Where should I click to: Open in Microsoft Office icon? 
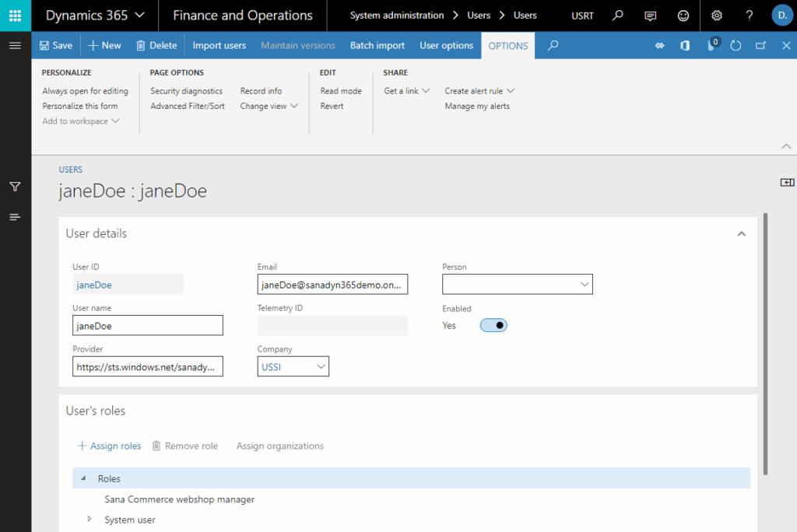click(685, 46)
